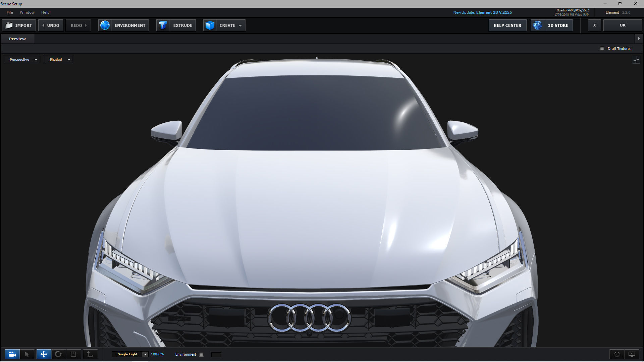Confirm with the OK button
This screenshot has height=362, width=644.
(x=623, y=25)
